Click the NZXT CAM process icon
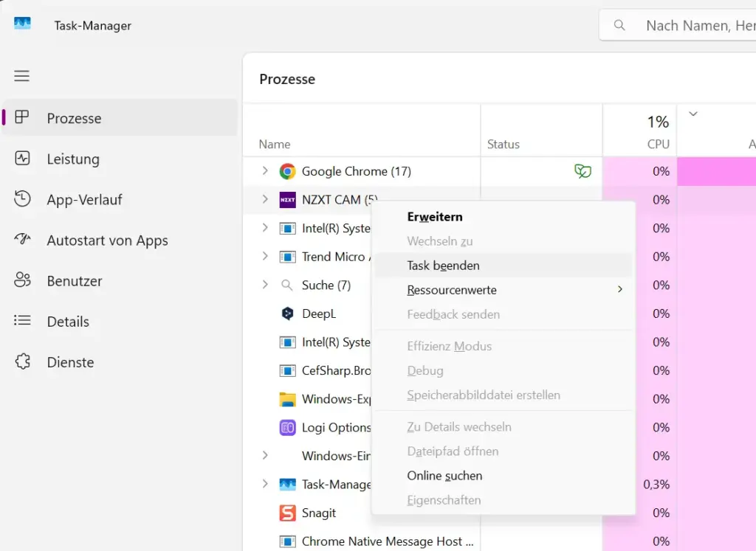This screenshot has width=756, height=551. click(x=287, y=200)
